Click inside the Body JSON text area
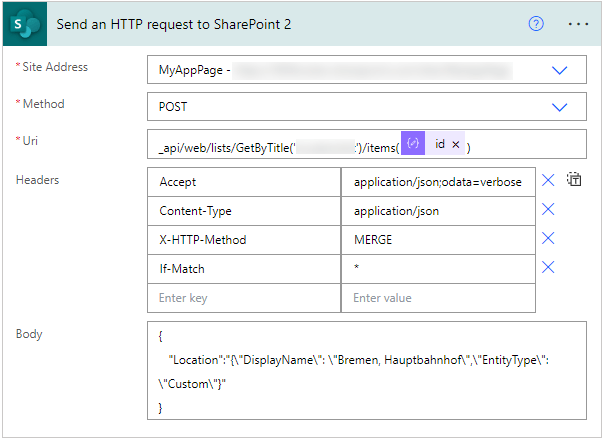Image resolution: width=604 pixels, height=443 pixels. coord(367,370)
